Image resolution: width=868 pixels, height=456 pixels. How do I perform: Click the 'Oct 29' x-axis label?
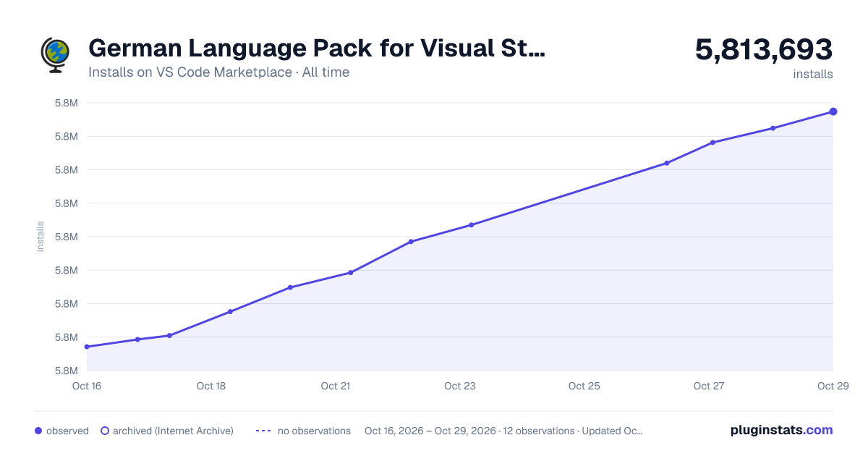(832, 386)
